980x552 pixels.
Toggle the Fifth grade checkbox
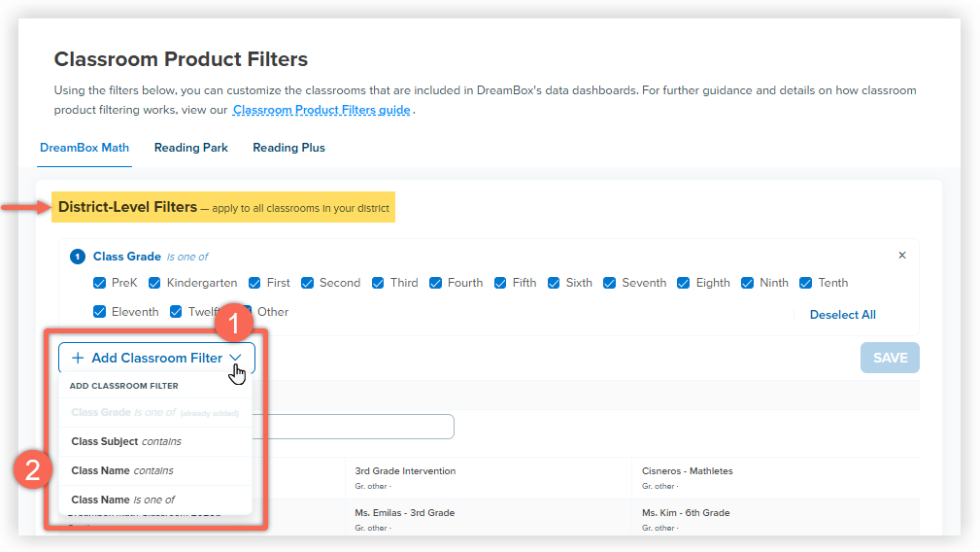(500, 283)
